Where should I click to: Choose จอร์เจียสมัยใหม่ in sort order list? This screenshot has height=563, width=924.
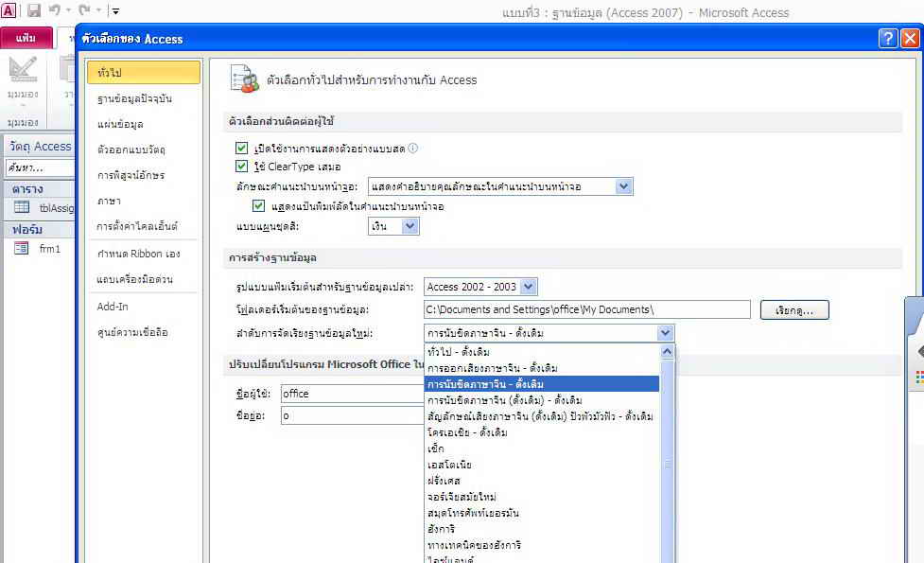(x=542, y=497)
